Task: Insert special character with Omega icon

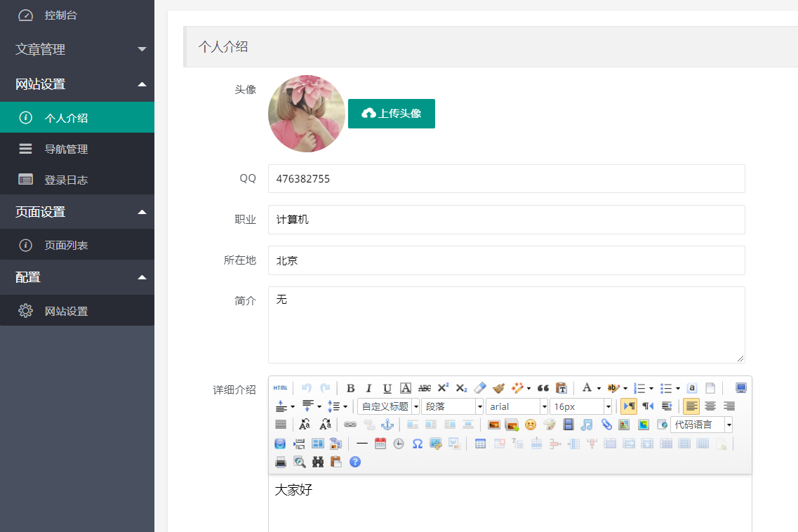Action: coord(417,443)
